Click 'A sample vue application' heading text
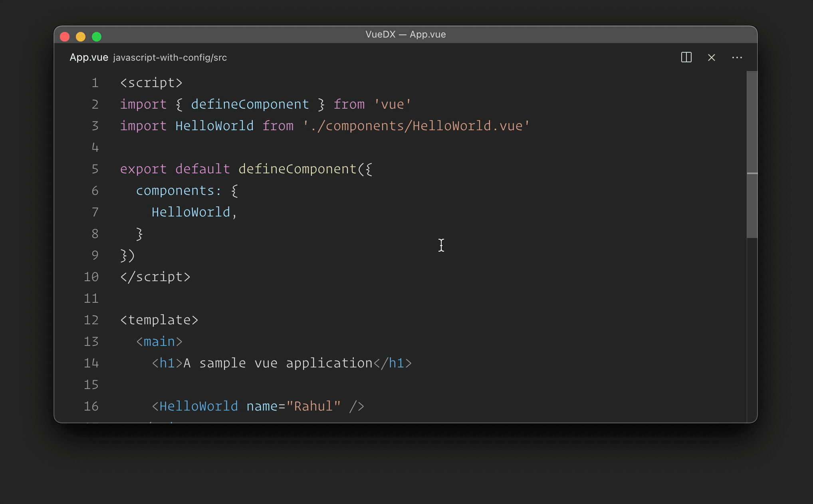This screenshot has height=504, width=813. click(x=278, y=363)
